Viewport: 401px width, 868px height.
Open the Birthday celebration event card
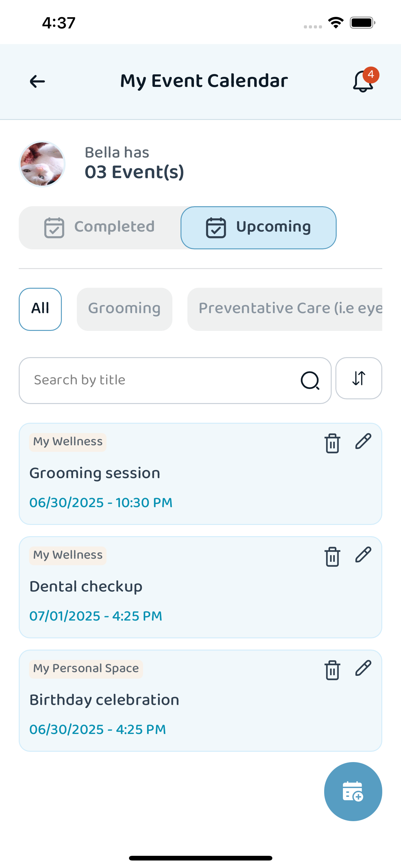click(200, 701)
